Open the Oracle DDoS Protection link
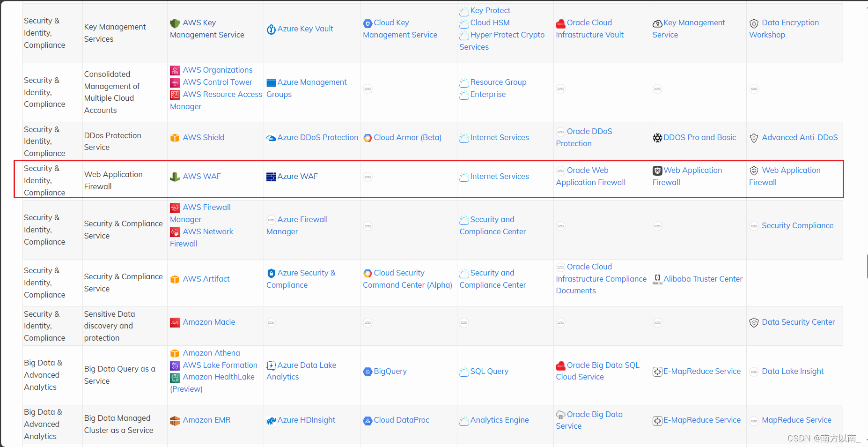Screen dimensions: 868x447 [x=584, y=138]
